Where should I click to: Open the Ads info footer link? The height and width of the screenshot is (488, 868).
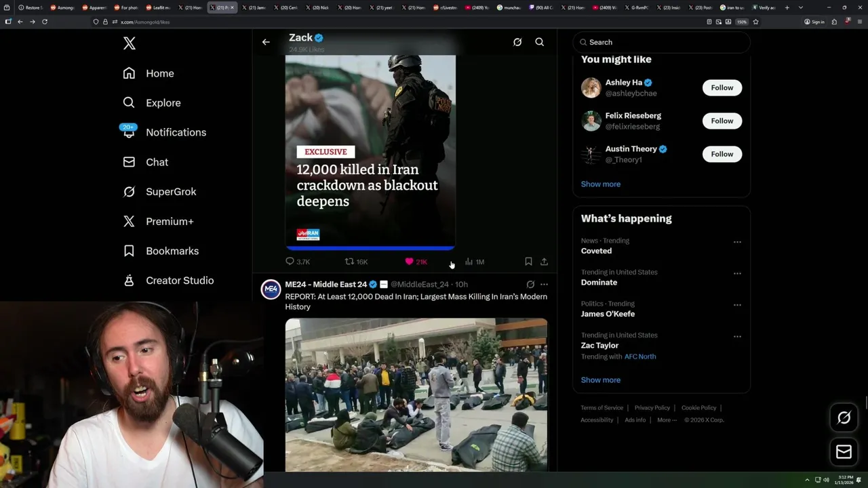(x=635, y=420)
